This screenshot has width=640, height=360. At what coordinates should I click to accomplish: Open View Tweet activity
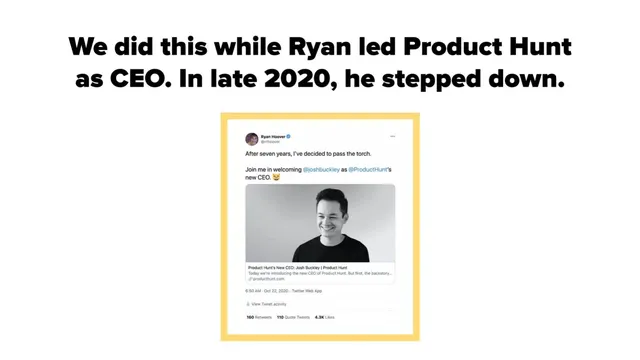[x=269, y=304]
